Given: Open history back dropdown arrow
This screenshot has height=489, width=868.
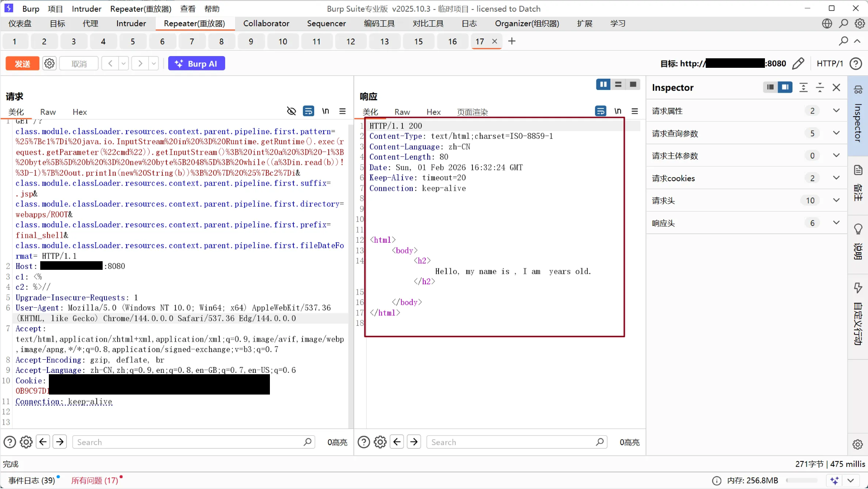Looking at the screenshot, I should click(123, 64).
